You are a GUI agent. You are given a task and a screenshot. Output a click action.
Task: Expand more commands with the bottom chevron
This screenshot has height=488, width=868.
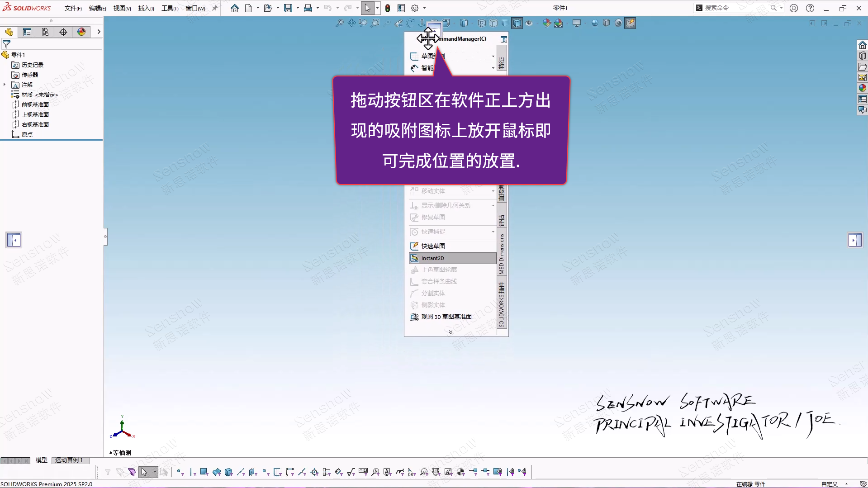[451, 332]
